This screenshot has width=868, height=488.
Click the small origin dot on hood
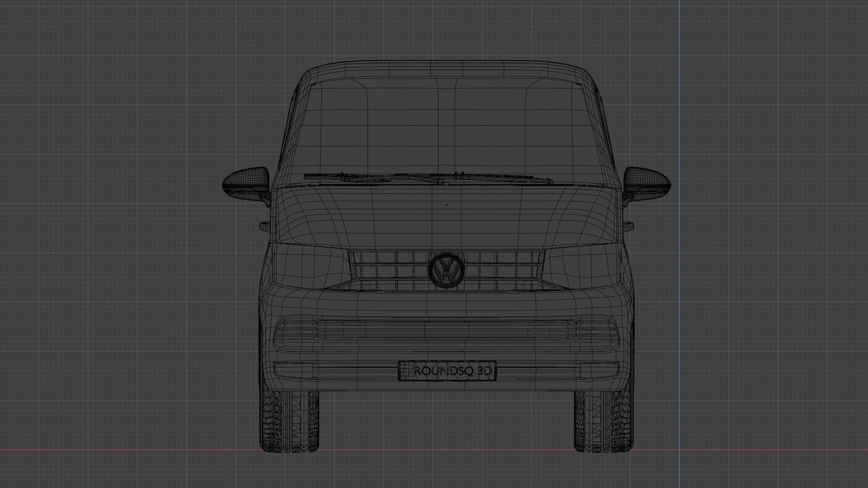(447, 205)
